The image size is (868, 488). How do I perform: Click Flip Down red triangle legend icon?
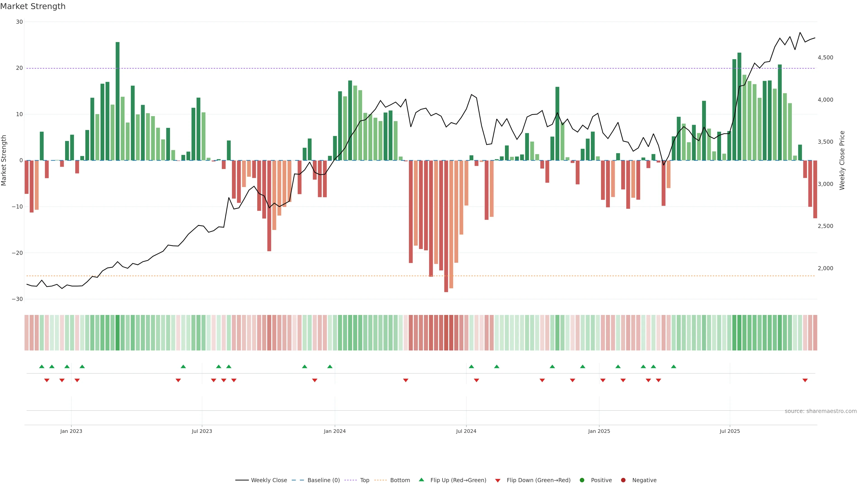(x=498, y=480)
